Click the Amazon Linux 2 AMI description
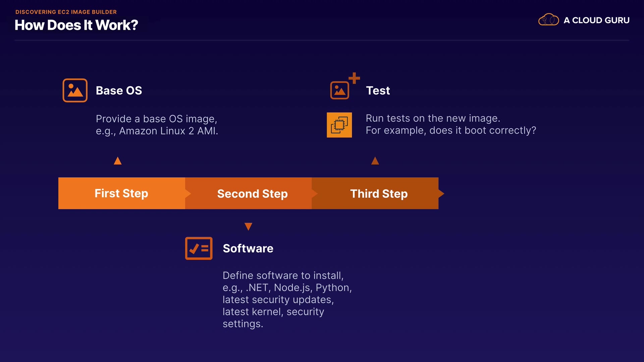 pyautogui.click(x=157, y=125)
